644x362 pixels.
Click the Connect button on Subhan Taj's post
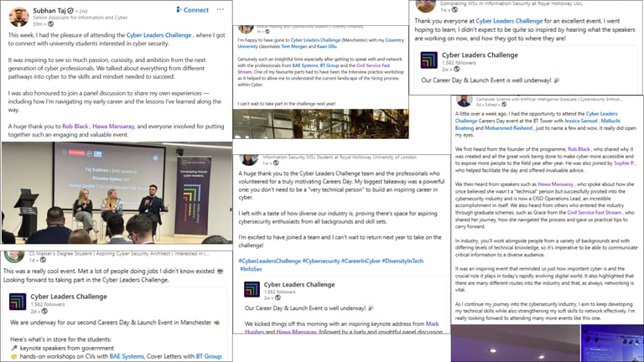(192, 10)
